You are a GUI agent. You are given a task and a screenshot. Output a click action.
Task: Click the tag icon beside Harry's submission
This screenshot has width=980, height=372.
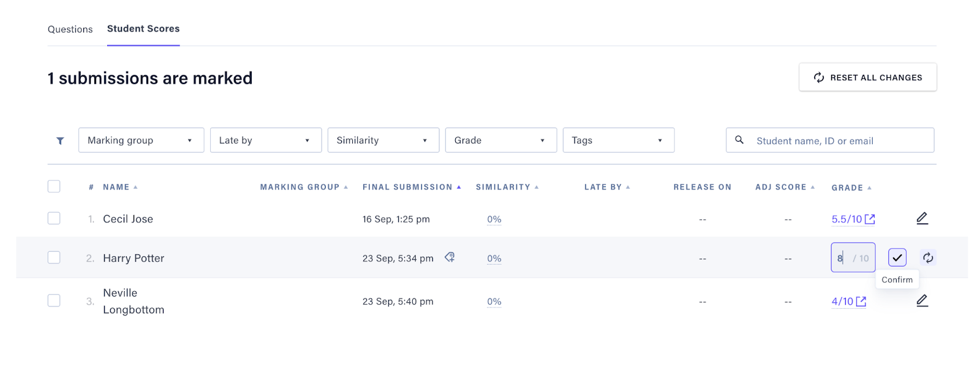(450, 257)
